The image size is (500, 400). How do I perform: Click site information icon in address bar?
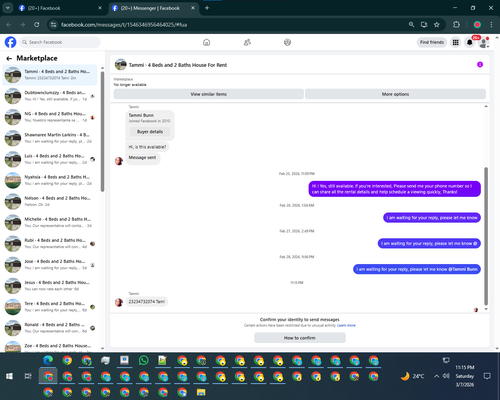(53, 25)
